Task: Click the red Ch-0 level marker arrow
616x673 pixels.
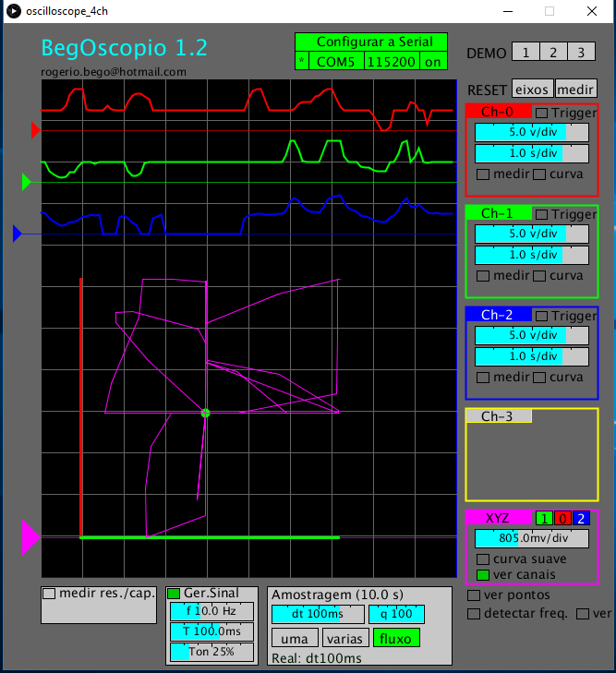Action: [x=35, y=130]
